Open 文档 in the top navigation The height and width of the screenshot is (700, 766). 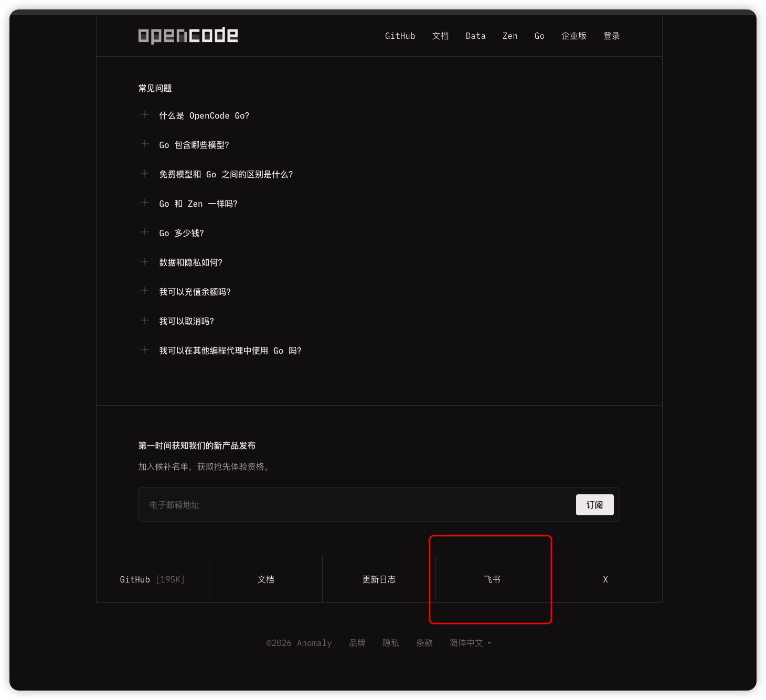pyautogui.click(x=440, y=36)
